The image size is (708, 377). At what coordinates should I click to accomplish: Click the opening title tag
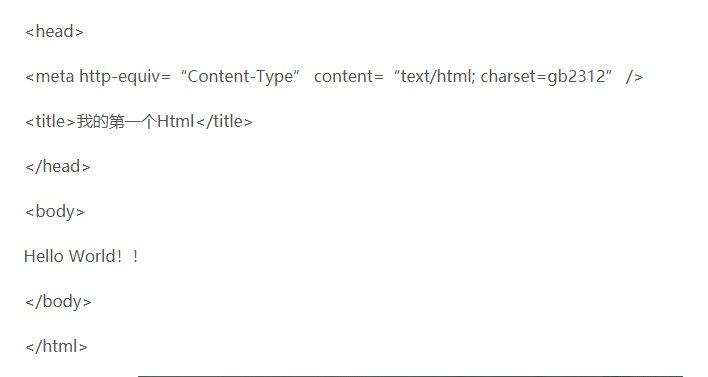pos(50,121)
